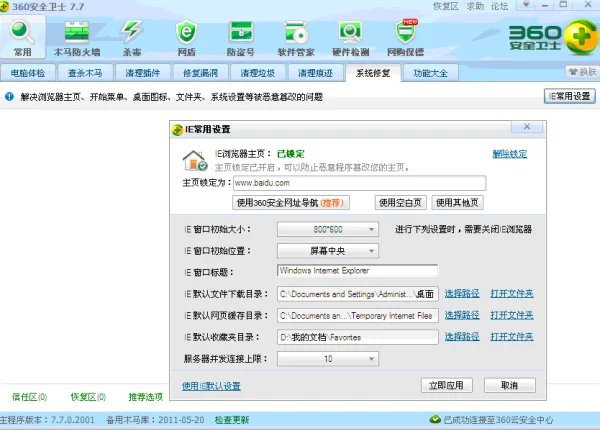This screenshot has height=431, width=600.
Task: Click 选择路径 for IE默认收藏夹目录
Action: (462, 336)
